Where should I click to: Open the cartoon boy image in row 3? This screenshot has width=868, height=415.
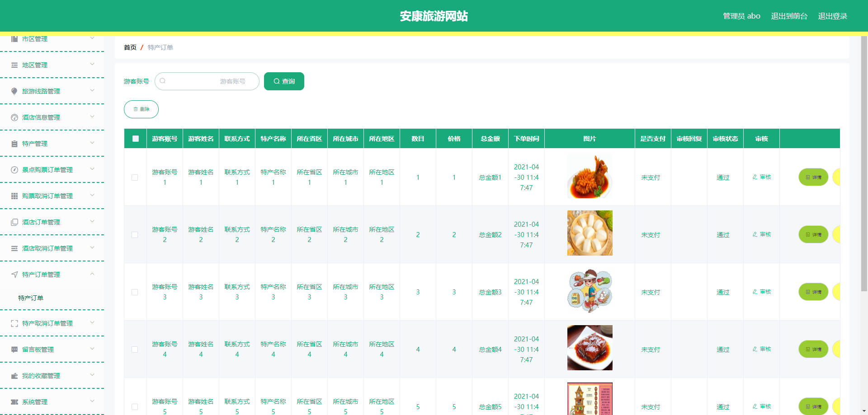click(x=590, y=290)
